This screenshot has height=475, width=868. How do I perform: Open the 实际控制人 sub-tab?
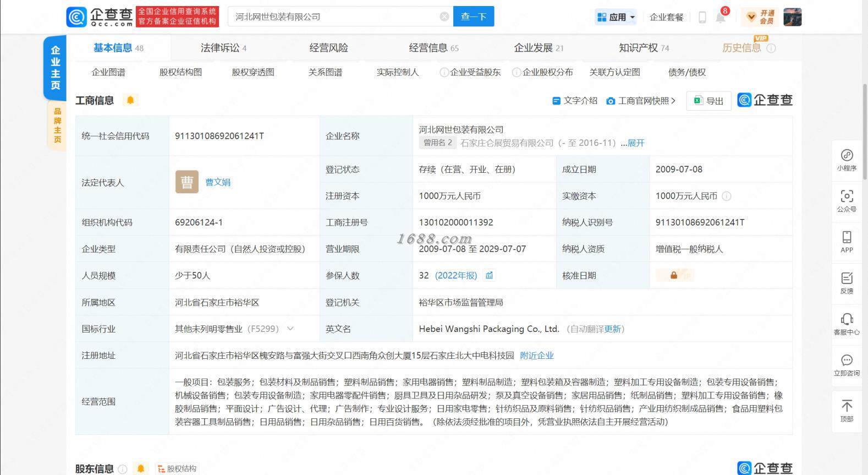pyautogui.click(x=398, y=72)
